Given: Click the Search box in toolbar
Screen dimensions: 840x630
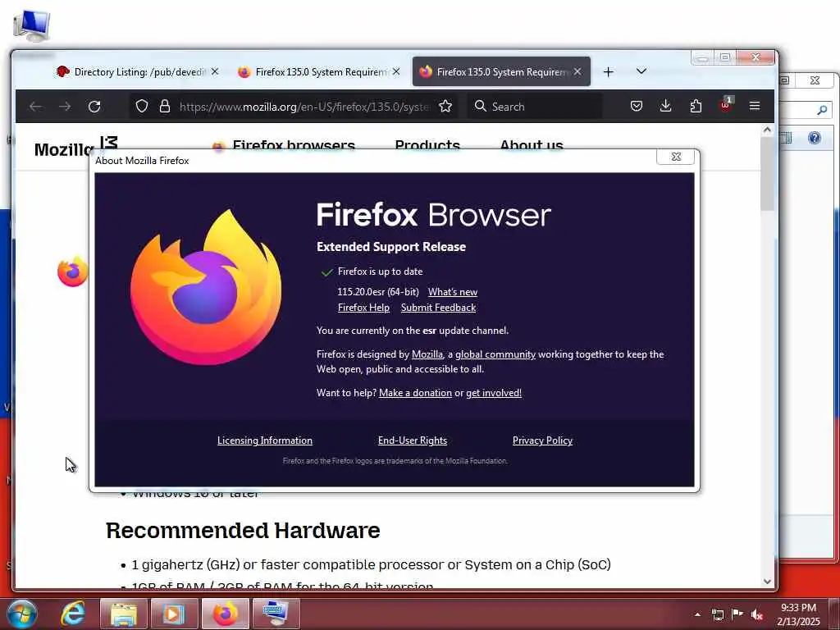Looking at the screenshot, I should (536, 107).
